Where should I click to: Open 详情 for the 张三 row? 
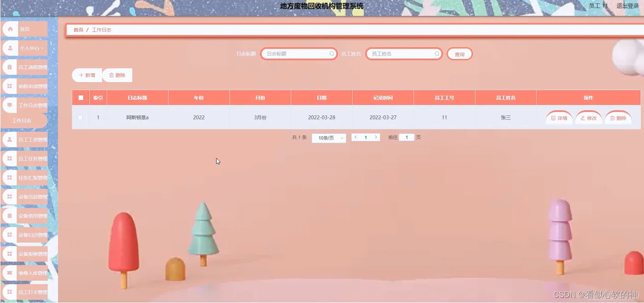point(559,118)
